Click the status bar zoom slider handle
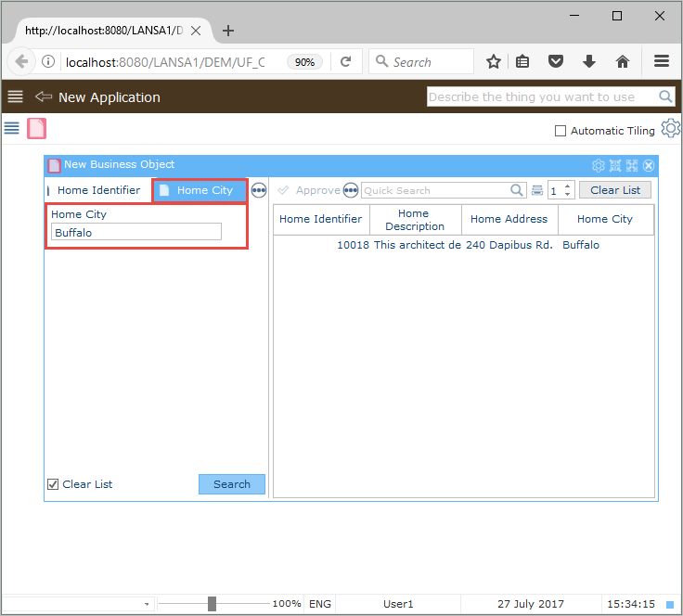 tap(212, 604)
